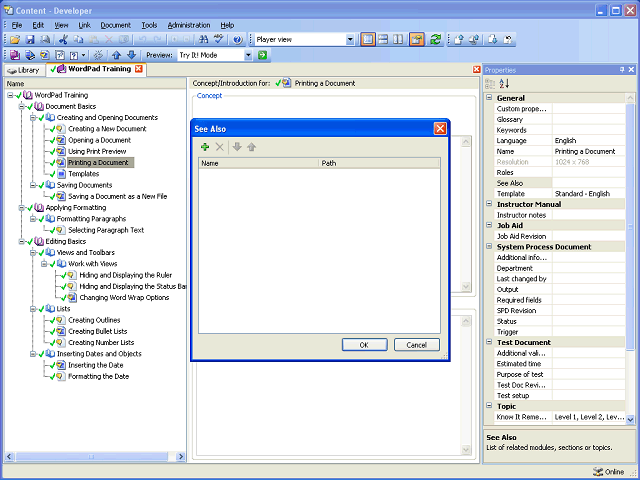The image size is (640, 480).
Task: Click the Find binoculars icon
Action: 203,40
